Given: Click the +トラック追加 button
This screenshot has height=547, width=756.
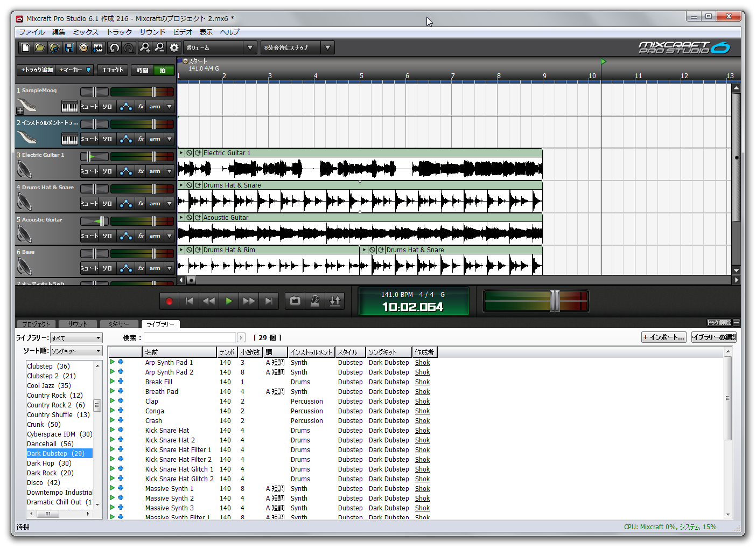Looking at the screenshot, I should (37, 70).
